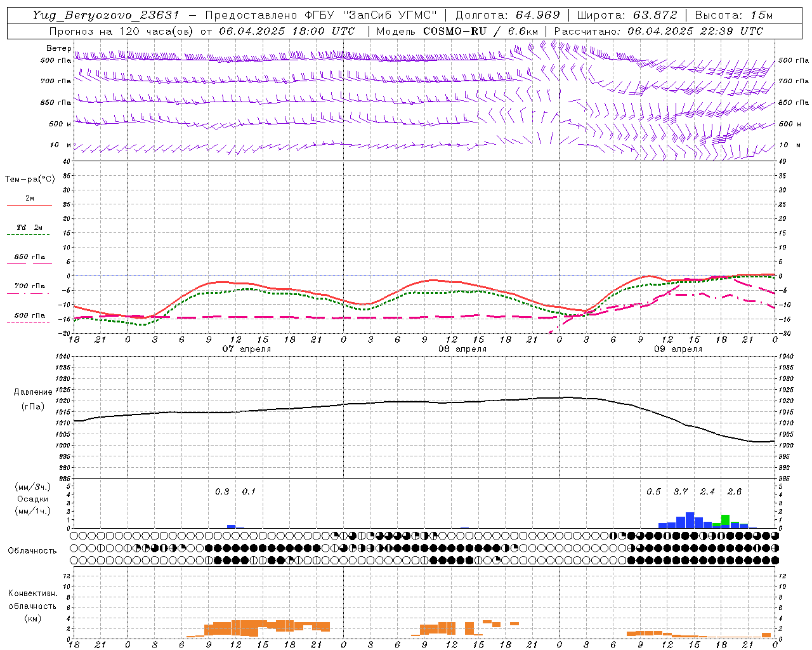Click the tallest blue precipitation bar on 09 апреля
Image resolution: width=812 pixels, height=650 pixels.
(x=690, y=520)
